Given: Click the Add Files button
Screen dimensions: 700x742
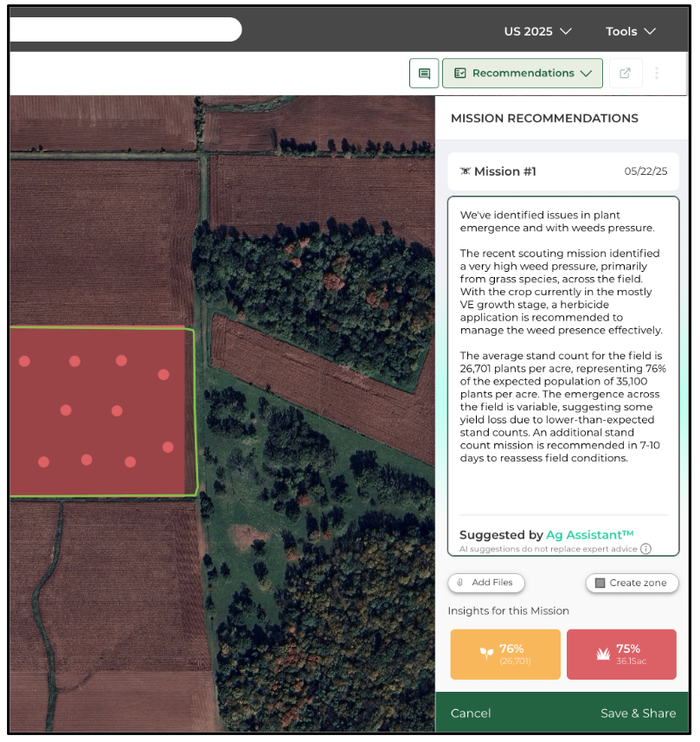Looking at the screenshot, I should [x=486, y=583].
